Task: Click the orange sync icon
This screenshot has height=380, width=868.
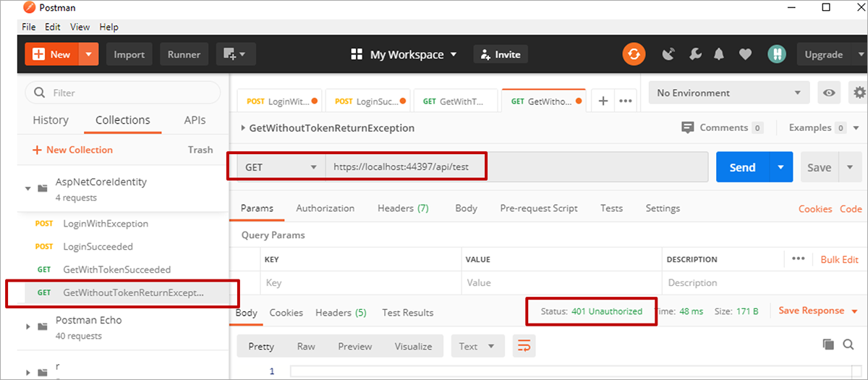Action: tap(634, 54)
